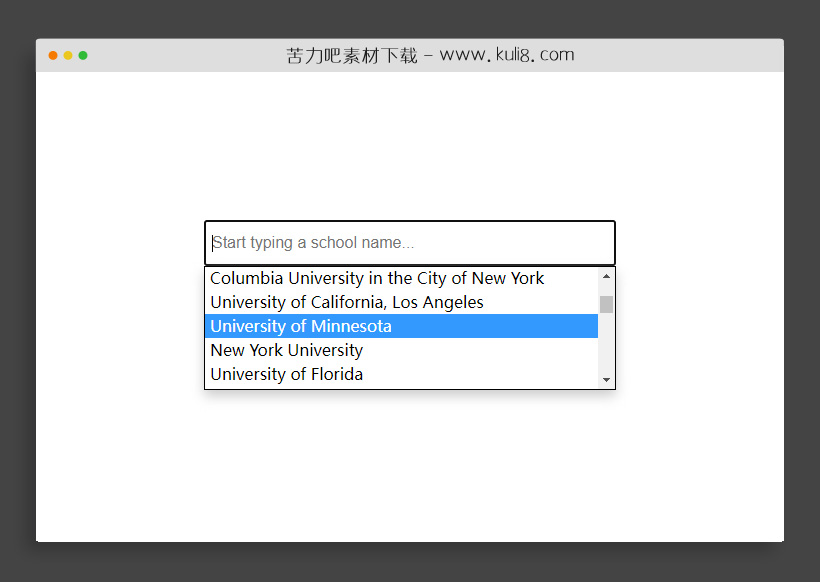Click the red window dot in title bar
Screen dimensions: 820x582
(53, 56)
